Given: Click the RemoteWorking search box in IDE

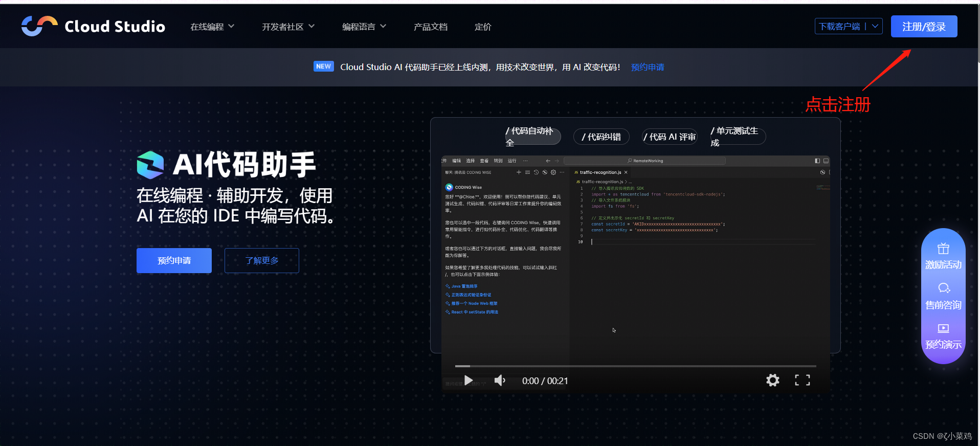Looking at the screenshot, I should 644,161.
